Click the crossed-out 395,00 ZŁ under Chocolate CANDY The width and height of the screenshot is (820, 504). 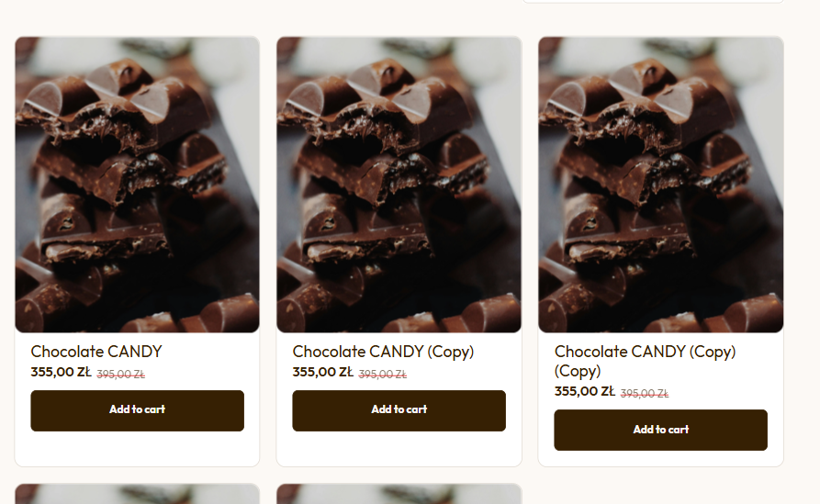point(121,375)
